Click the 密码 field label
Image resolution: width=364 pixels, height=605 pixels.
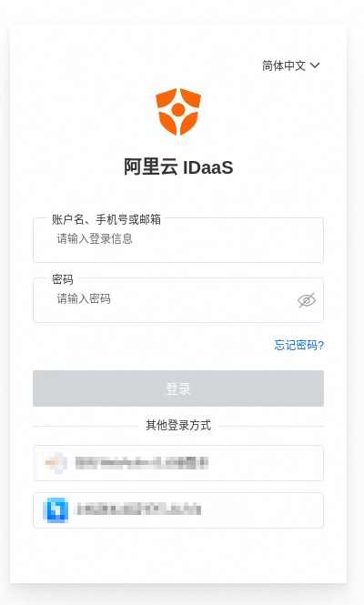coord(63,279)
